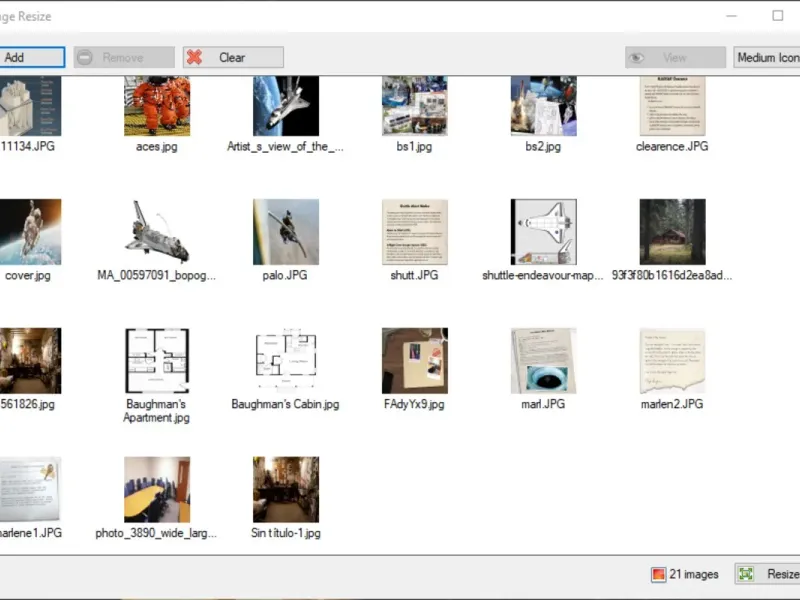Screen dimensions: 800x600
Task: Click the Sin título-1.jpg file name
Action: pyautogui.click(x=286, y=533)
